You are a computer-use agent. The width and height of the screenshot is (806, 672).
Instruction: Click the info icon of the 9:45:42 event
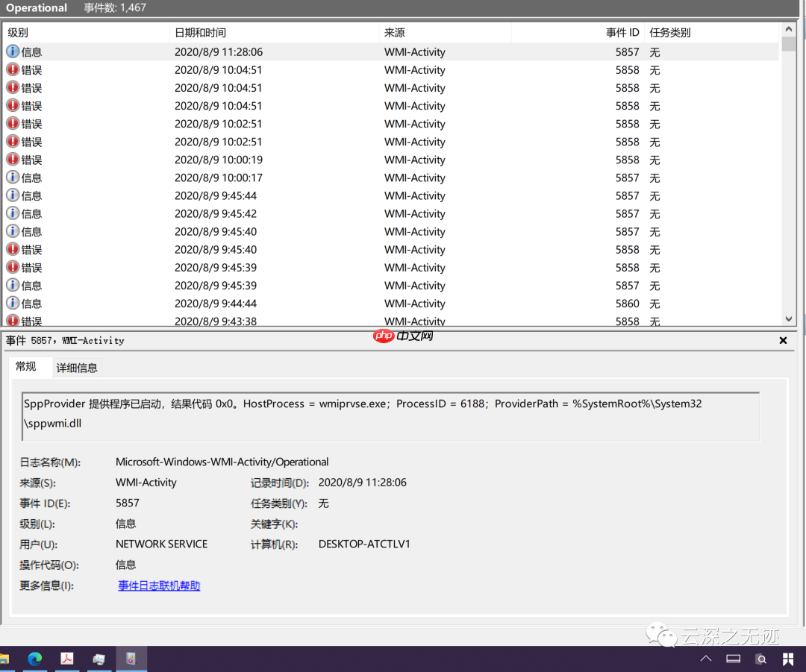click(13, 213)
